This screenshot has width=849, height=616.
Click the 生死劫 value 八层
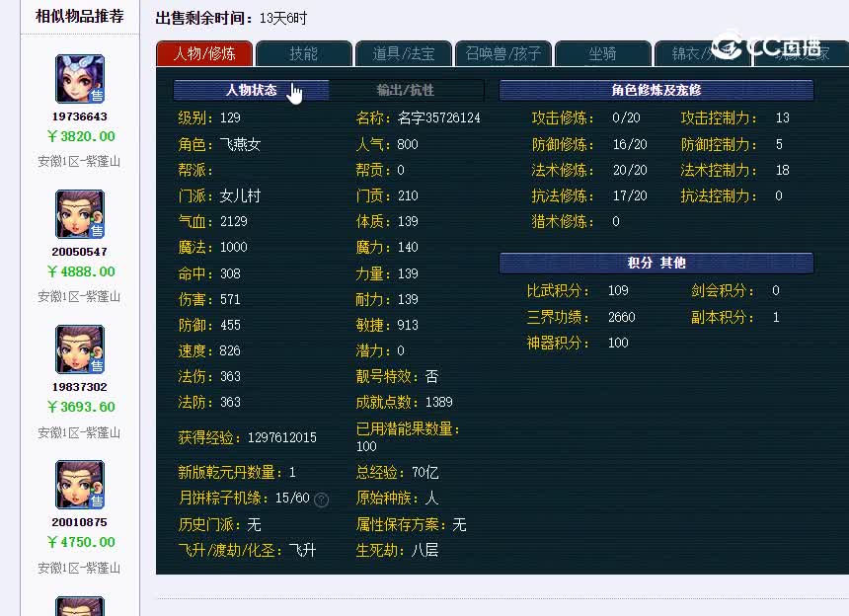[x=425, y=551]
